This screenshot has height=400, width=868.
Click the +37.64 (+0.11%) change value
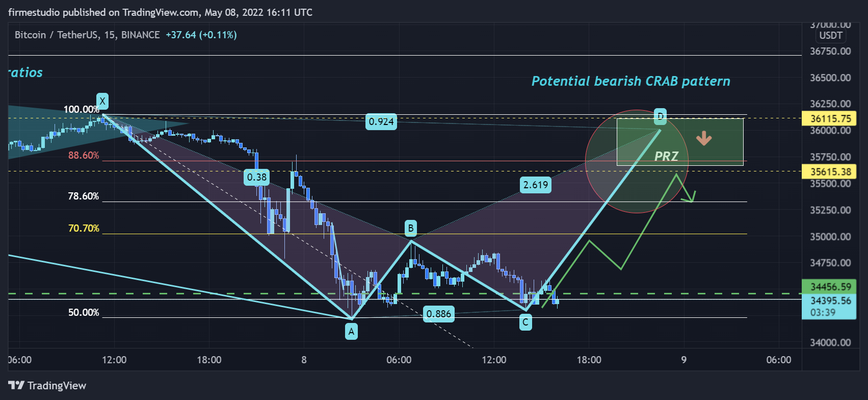tap(201, 35)
